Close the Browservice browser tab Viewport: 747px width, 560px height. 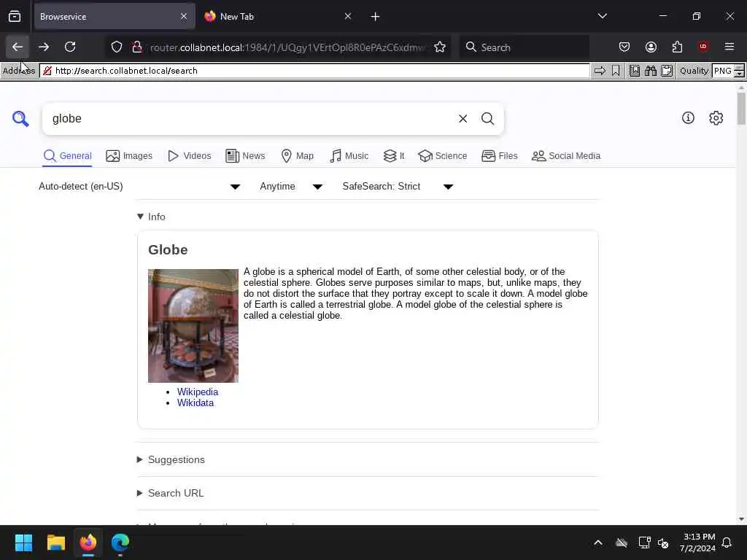tap(183, 16)
